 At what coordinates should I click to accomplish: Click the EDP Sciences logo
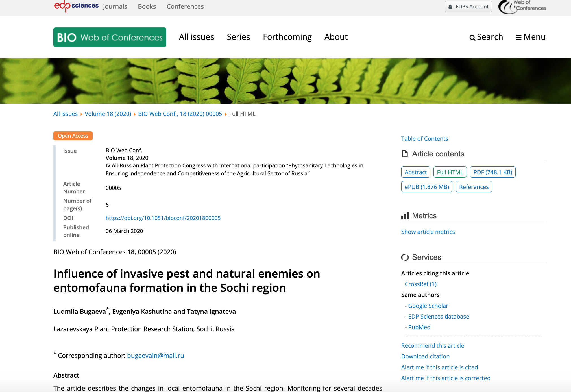click(x=76, y=6)
